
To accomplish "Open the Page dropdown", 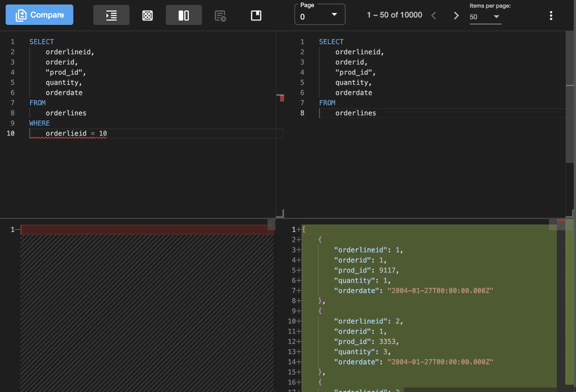I will 319,15.
